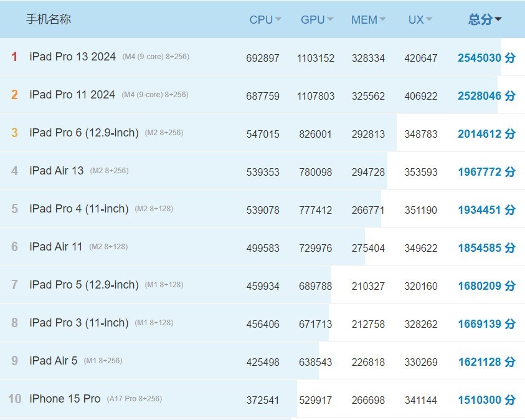Open iPad Pro 3 (11-inch) details
The width and height of the screenshot is (525, 420).
[79, 323]
